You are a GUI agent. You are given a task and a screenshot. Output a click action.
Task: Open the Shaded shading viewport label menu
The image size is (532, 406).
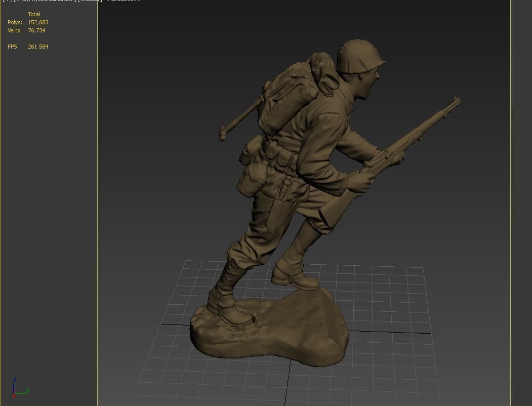point(90,1)
